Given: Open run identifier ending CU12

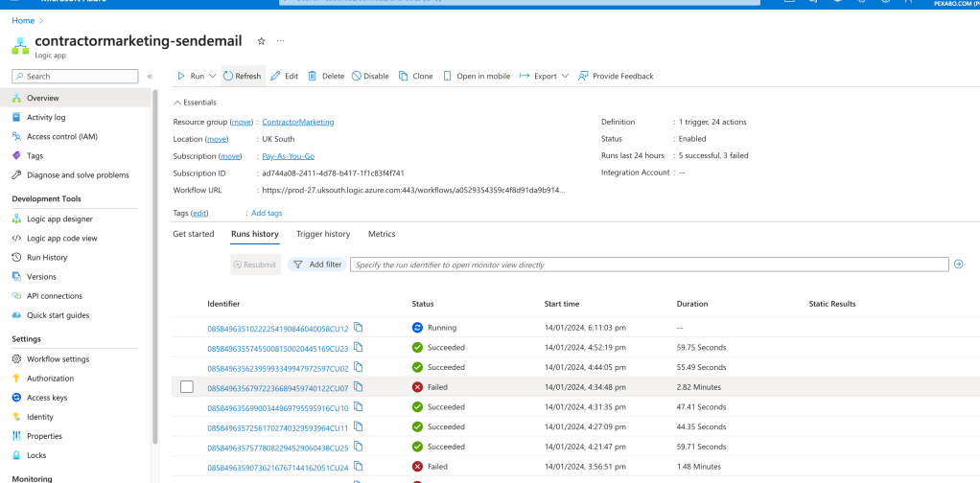Looking at the screenshot, I should point(278,329).
